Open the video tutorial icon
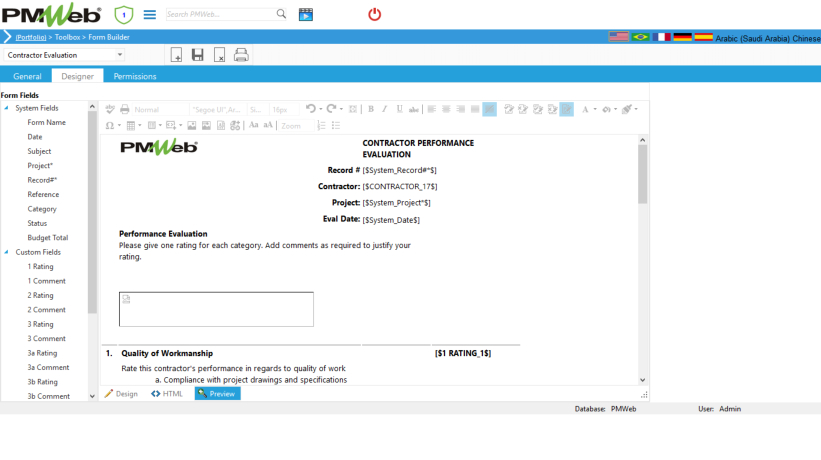Viewport: 821px width, 460px height. (305, 14)
